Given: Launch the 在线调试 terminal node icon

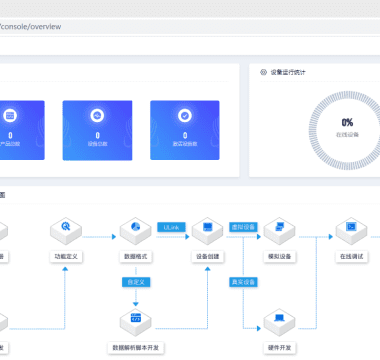Looking at the screenshot, I should click(351, 231).
